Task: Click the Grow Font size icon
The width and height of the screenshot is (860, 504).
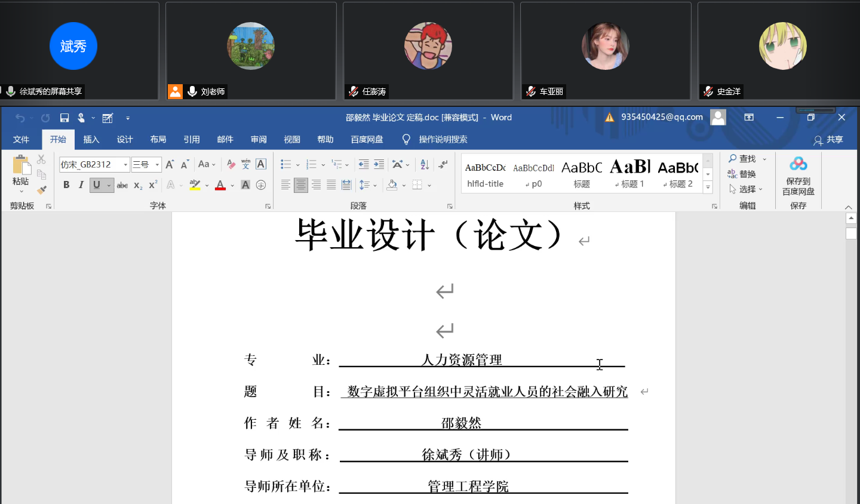Action: [170, 164]
